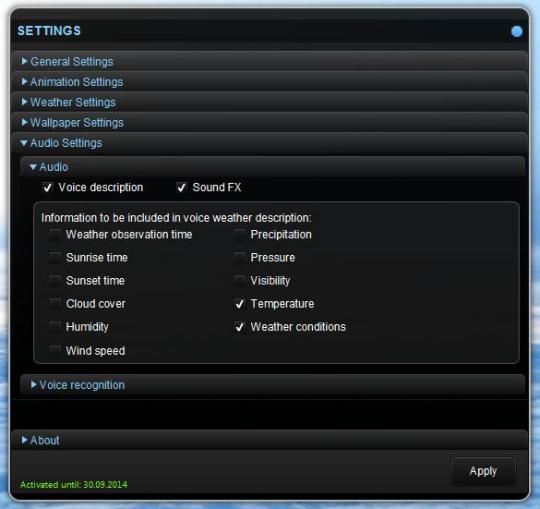The image size is (540, 509).
Task: Expand the About section
Action: [269, 440]
